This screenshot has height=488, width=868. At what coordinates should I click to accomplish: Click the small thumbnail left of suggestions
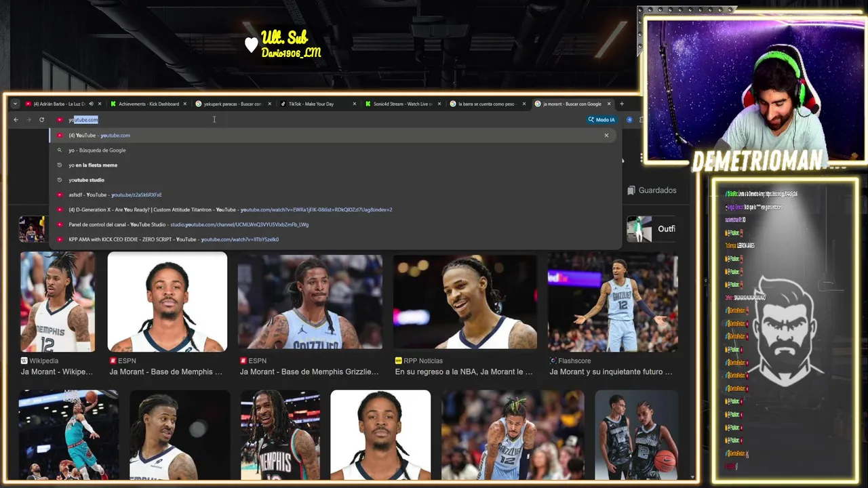tap(32, 229)
